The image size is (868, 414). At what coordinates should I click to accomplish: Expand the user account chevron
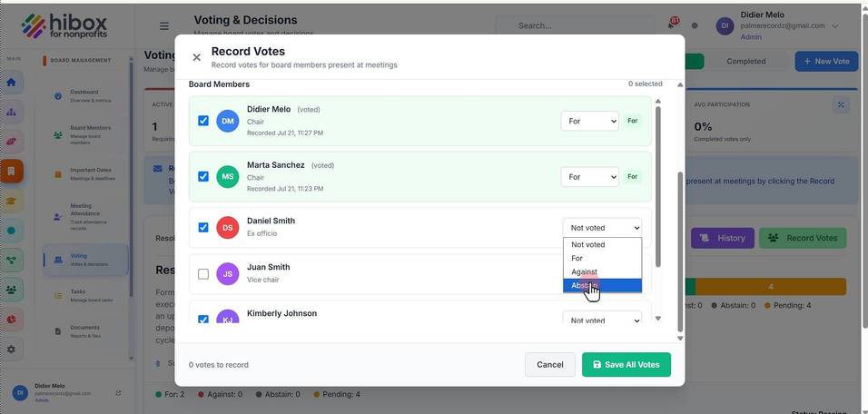coord(835,25)
